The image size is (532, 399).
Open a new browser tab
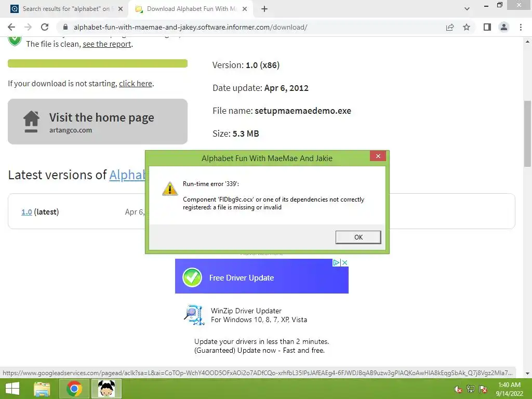(x=264, y=9)
